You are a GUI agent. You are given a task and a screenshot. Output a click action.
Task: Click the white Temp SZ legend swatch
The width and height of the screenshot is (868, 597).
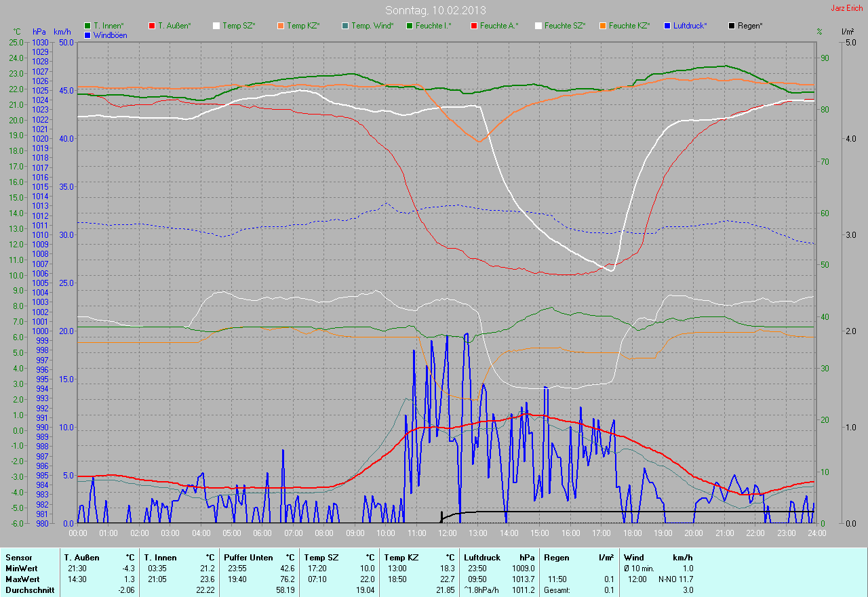216,26
